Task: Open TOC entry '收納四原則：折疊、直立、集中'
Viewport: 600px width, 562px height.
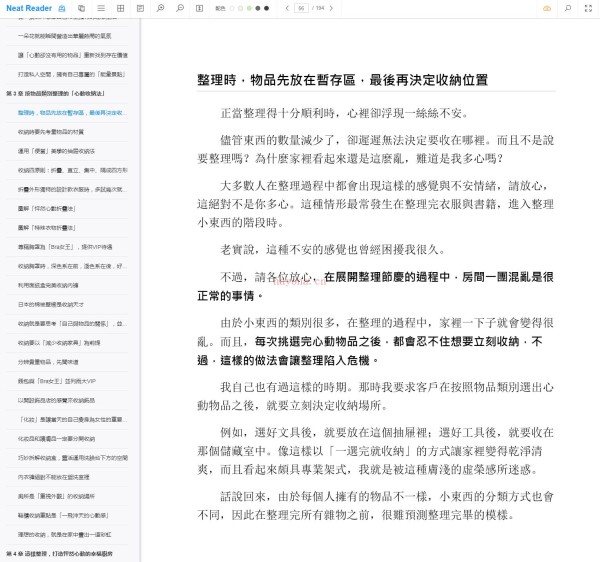Action: (73, 170)
